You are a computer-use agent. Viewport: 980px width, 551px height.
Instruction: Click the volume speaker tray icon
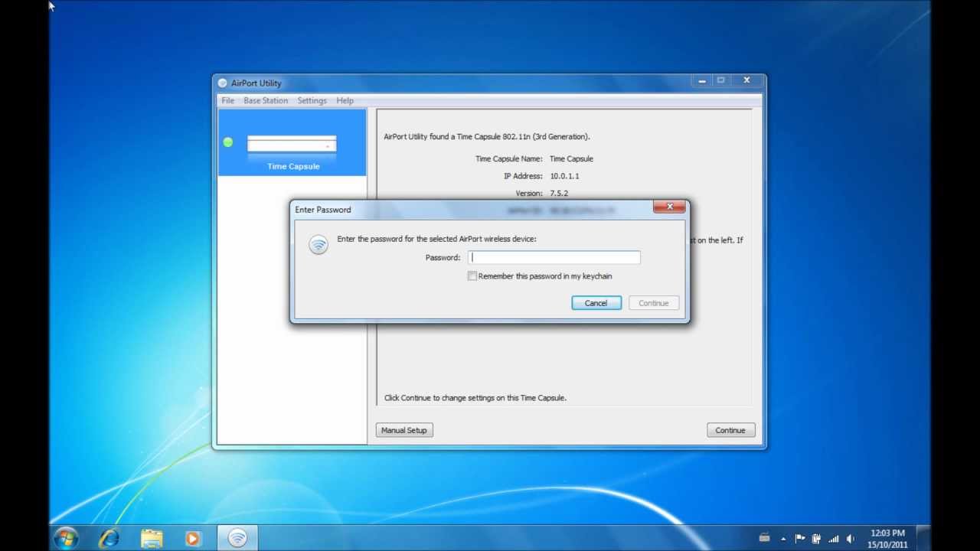(851, 539)
